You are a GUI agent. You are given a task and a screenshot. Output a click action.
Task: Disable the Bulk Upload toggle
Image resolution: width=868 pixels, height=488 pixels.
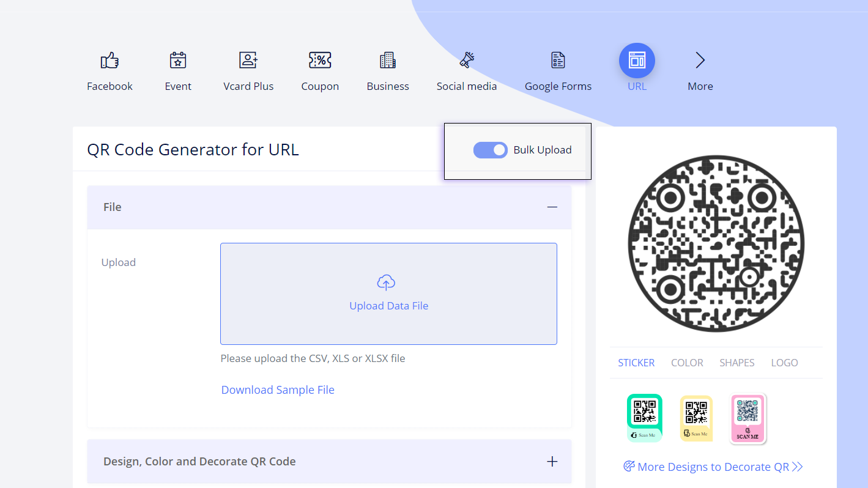490,150
